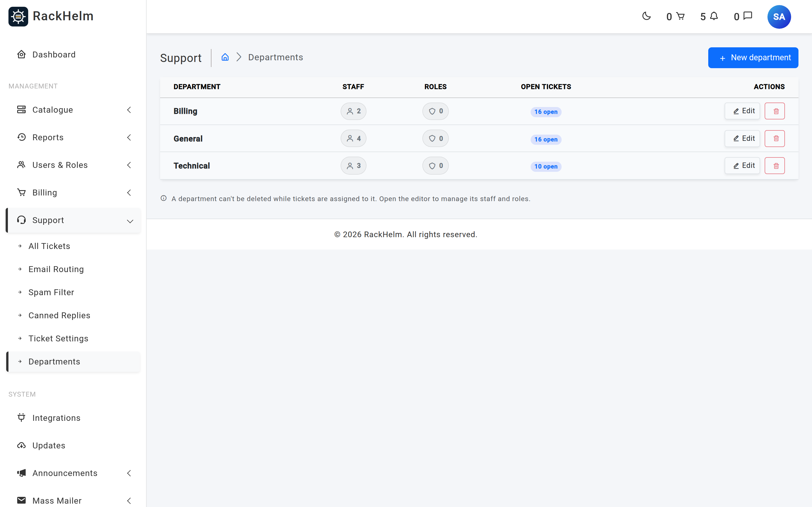Delete the Billing department with the trash icon
The height and width of the screenshot is (507, 812).
point(775,111)
